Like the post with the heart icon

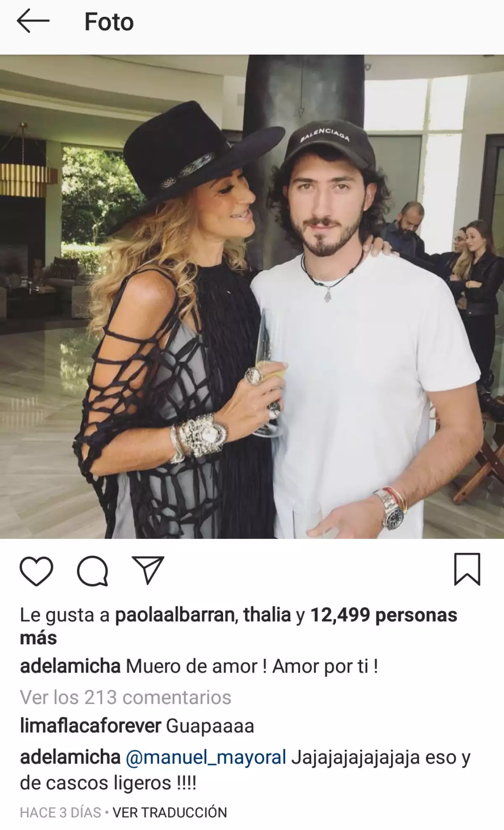[x=37, y=571]
